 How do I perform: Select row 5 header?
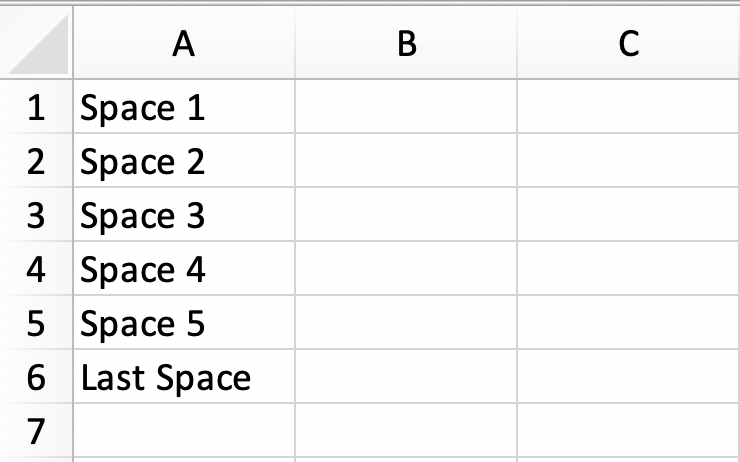coord(36,322)
